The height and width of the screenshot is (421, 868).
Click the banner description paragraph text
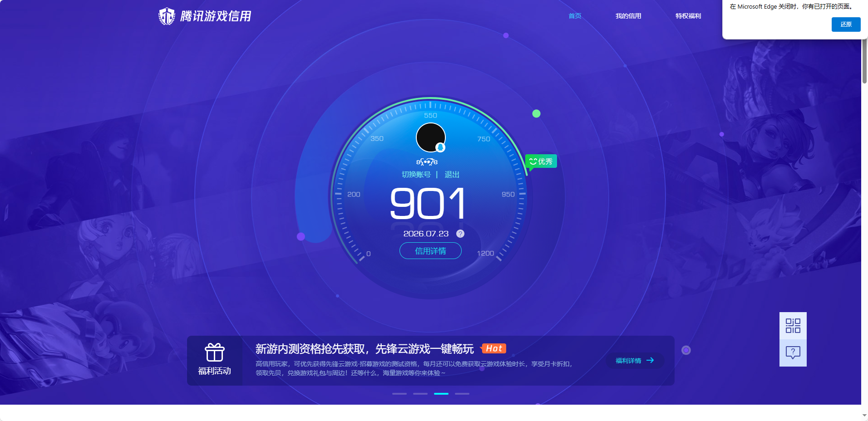[414, 368]
